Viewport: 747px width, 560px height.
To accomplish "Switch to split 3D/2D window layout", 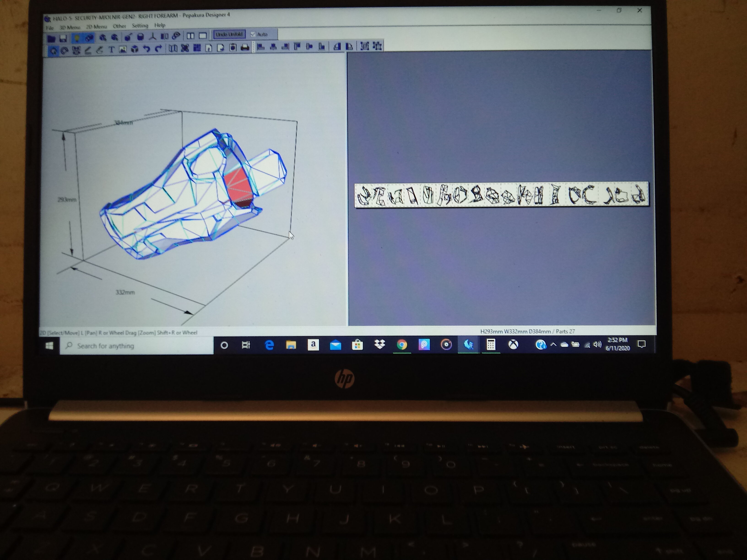I will [190, 36].
